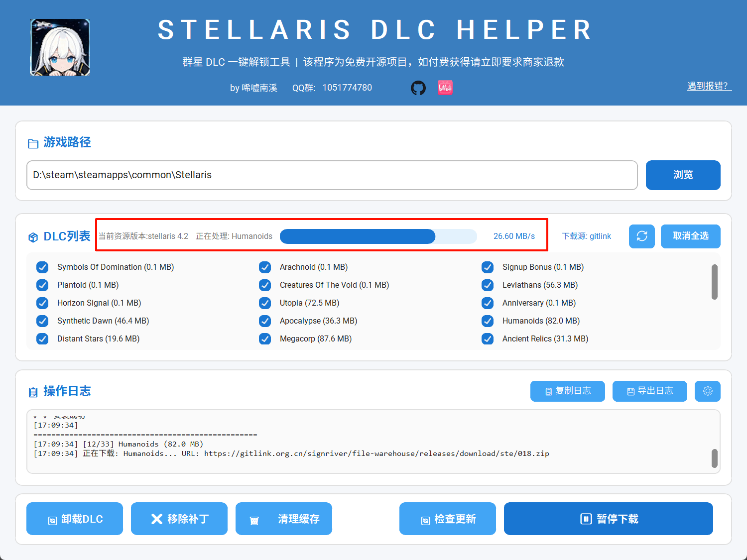Click the 当前资源版本:stellaris 4.2 version text

(143, 236)
